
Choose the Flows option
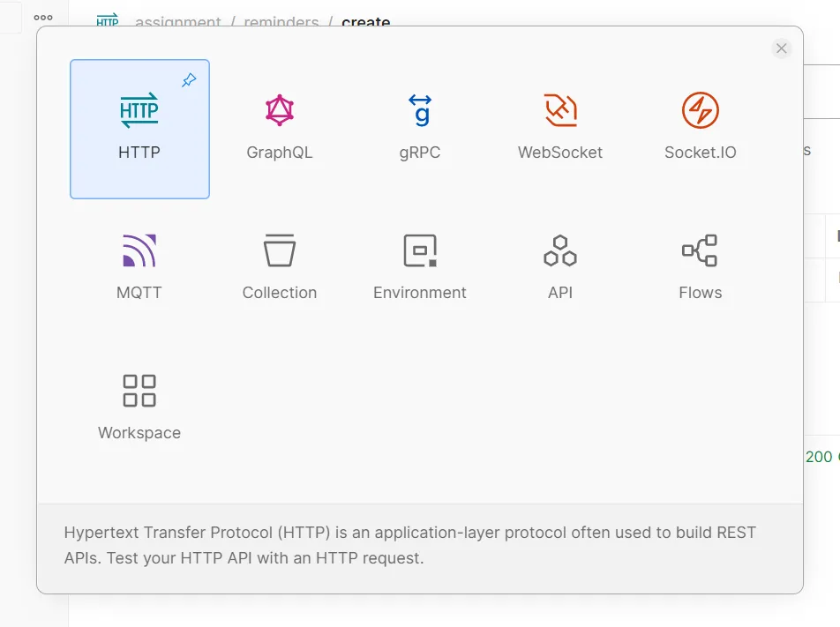700,265
